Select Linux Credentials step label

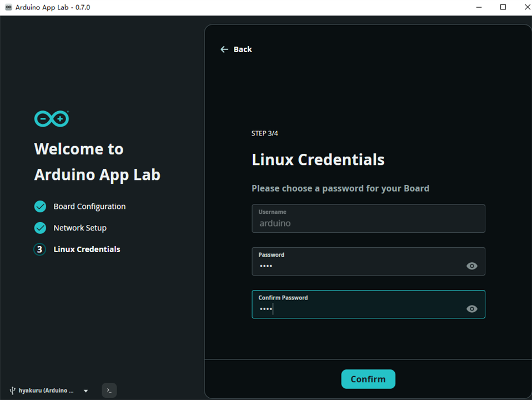87,249
